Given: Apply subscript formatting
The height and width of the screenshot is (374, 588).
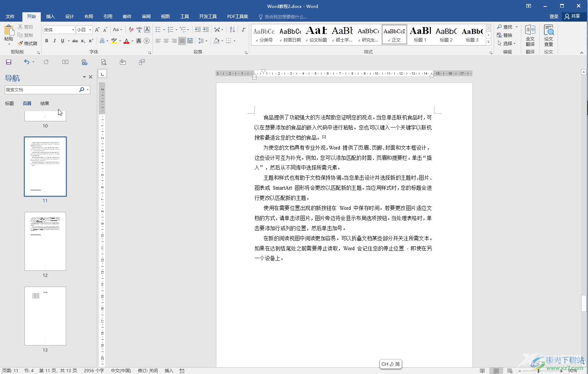Looking at the screenshot, I should [x=83, y=41].
